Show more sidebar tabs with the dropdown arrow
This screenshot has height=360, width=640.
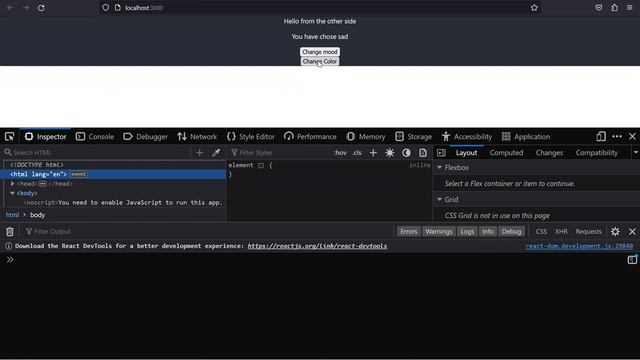click(x=636, y=153)
